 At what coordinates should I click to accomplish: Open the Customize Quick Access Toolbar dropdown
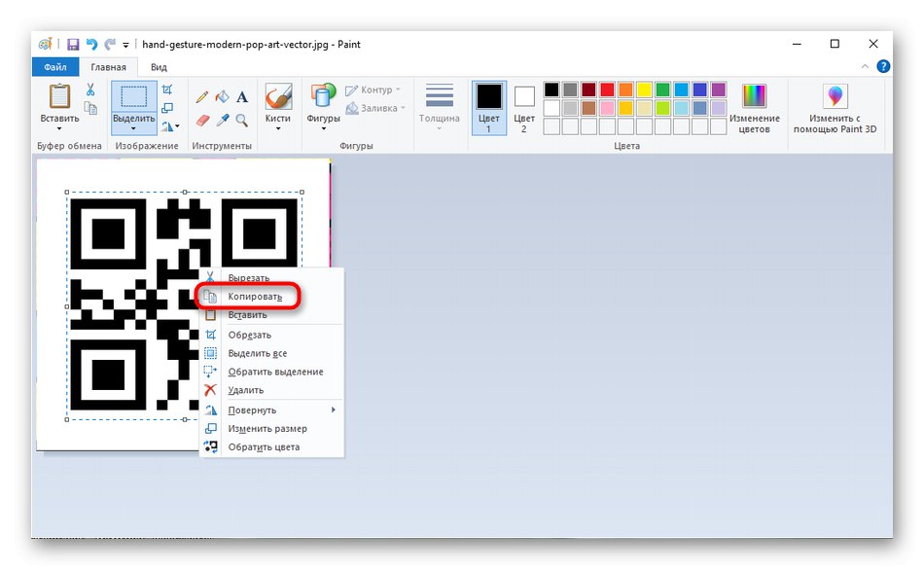(x=125, y=45)
